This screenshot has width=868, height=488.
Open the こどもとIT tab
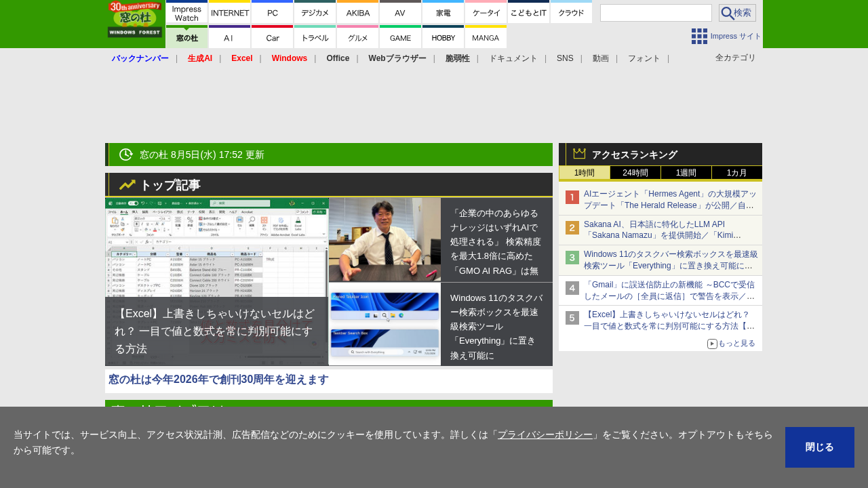pyautogui.click(x=529, y=12)
